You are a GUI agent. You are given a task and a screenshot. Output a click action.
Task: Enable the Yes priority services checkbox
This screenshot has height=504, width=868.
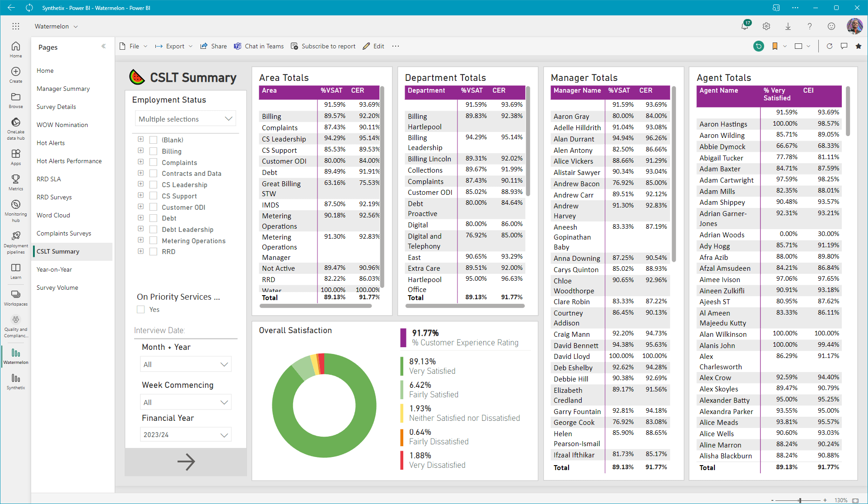(x=141, y=310)
